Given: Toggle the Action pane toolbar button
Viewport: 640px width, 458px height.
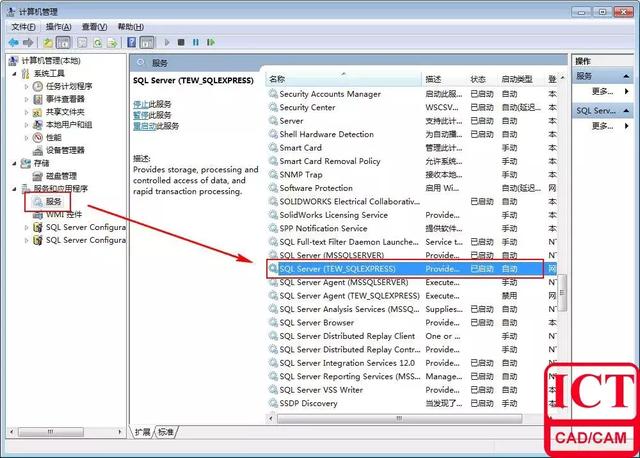Looking at the screenshot, I should tap(147, 42).
